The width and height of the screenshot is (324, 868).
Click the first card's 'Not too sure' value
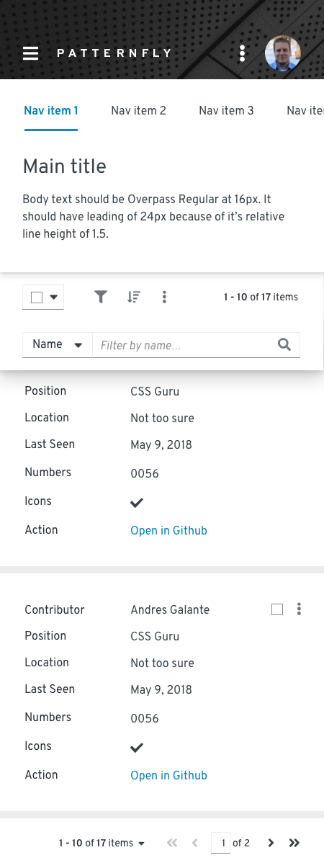[162, 419]
